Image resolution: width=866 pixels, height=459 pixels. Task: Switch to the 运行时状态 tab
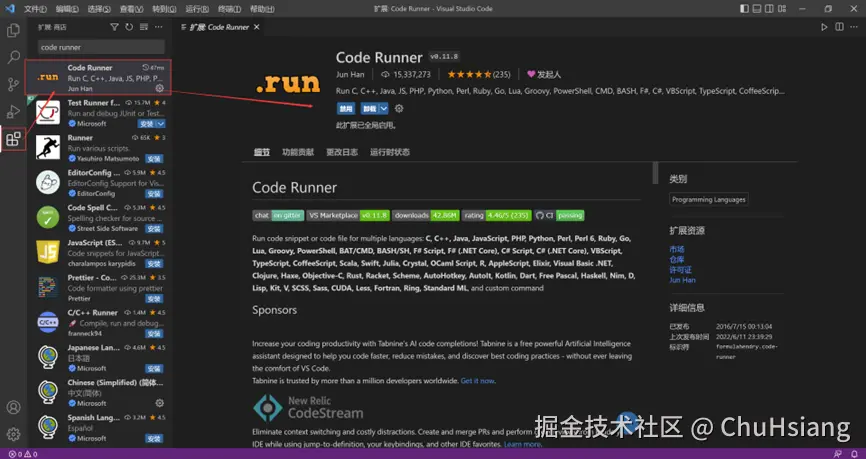tap(390, 152)
